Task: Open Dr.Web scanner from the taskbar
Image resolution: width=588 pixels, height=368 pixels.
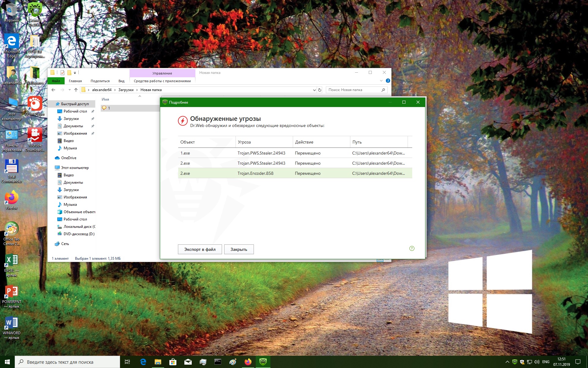Action: click(x=263, y=362)
